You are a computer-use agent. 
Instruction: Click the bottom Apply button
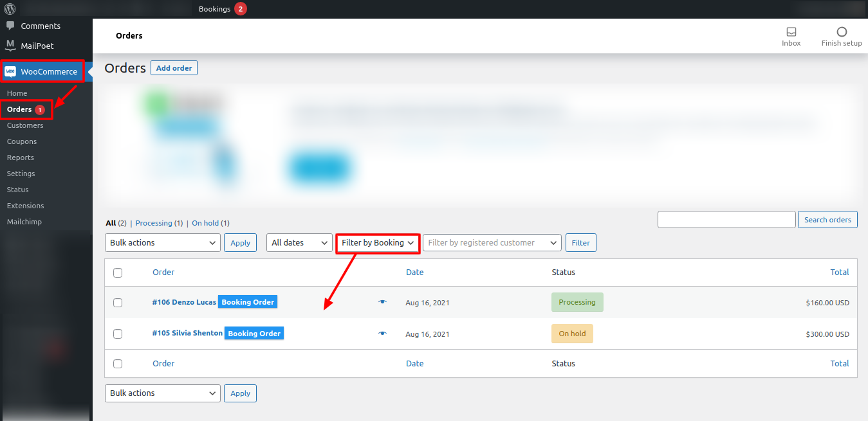(240, 393)
